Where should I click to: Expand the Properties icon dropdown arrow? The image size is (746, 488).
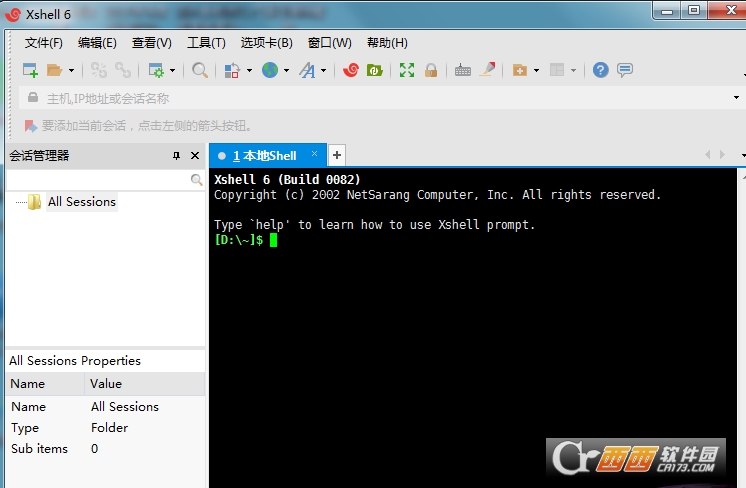(x=172, y=70)
